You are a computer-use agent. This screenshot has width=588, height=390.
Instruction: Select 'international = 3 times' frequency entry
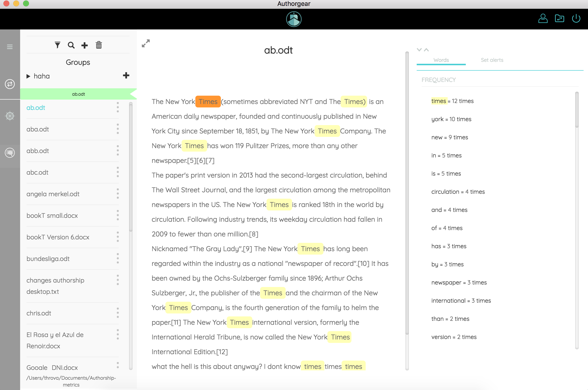pos(461,301)
